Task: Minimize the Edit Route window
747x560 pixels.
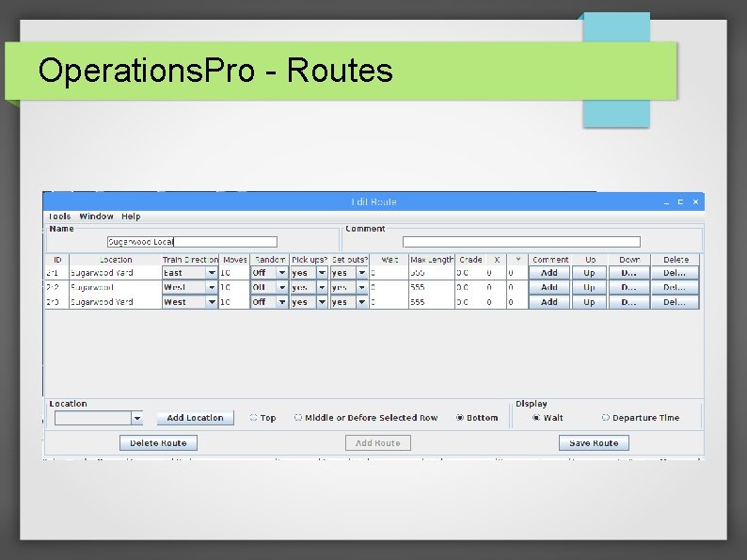Action: [666, 202]
